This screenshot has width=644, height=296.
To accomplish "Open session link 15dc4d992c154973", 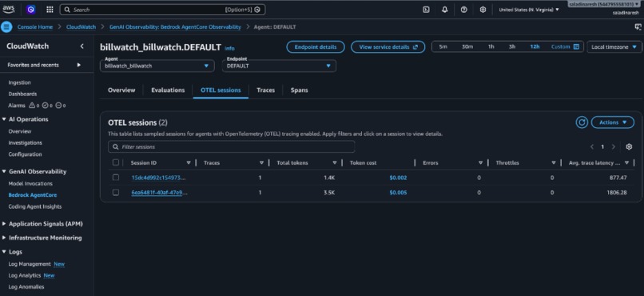I will point(159,178).
